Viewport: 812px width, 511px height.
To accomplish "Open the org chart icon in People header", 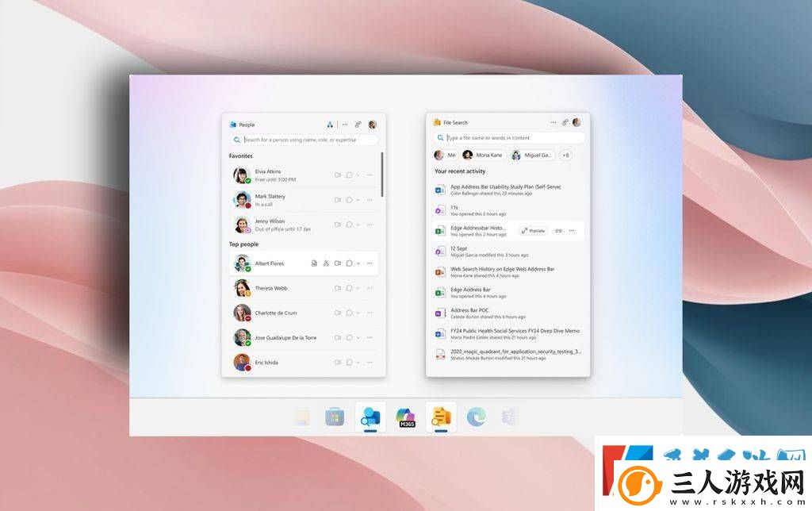I will [330, 125].
